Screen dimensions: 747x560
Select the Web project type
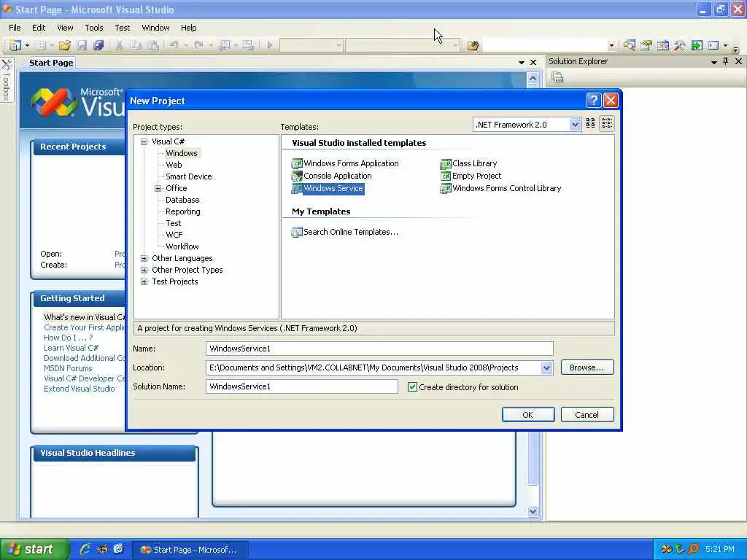174,165
